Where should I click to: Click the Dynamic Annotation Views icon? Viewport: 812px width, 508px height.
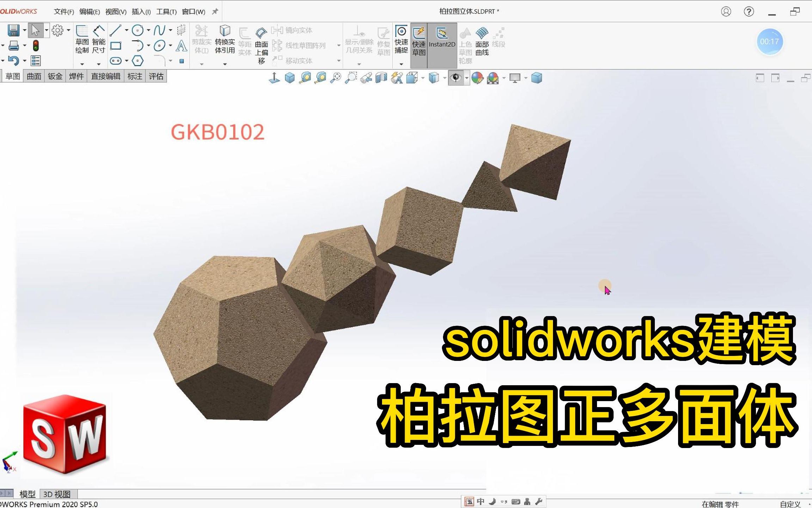tap(397, 78)
